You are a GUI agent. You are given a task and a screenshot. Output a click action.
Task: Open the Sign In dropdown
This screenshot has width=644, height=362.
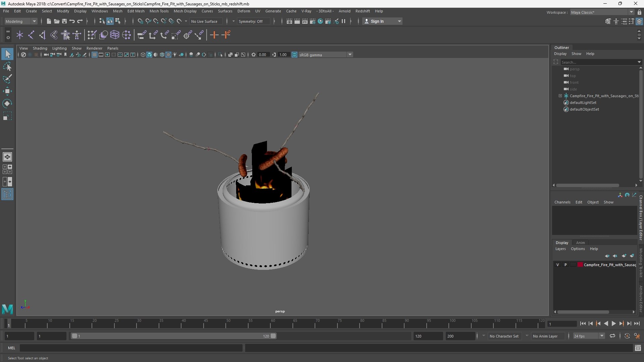click(x=383, y=21)
